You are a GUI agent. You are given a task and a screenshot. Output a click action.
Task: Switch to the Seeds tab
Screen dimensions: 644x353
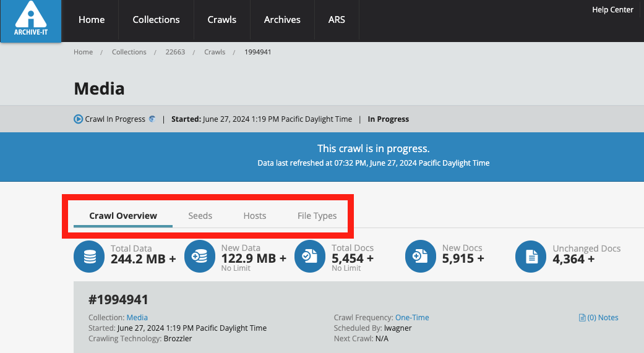[200, 216]
